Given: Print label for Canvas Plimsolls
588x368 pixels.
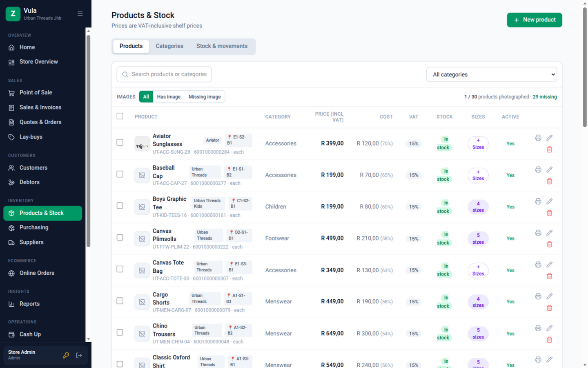Looking at the screenshot, I should pos(538,233).
